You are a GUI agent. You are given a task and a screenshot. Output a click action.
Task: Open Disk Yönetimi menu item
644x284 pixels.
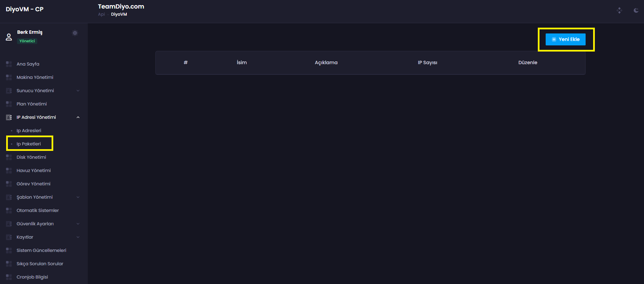coord(31,157)
